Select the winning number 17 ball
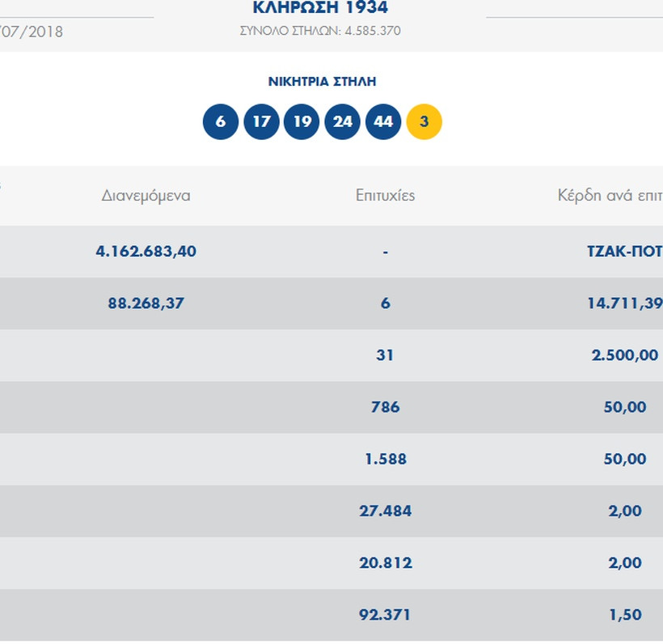663x644 pixels. click(x=261, y=122)
